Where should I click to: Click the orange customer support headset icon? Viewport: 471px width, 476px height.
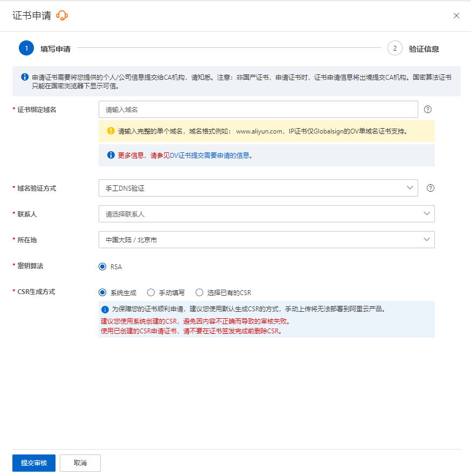click(62, 16)
